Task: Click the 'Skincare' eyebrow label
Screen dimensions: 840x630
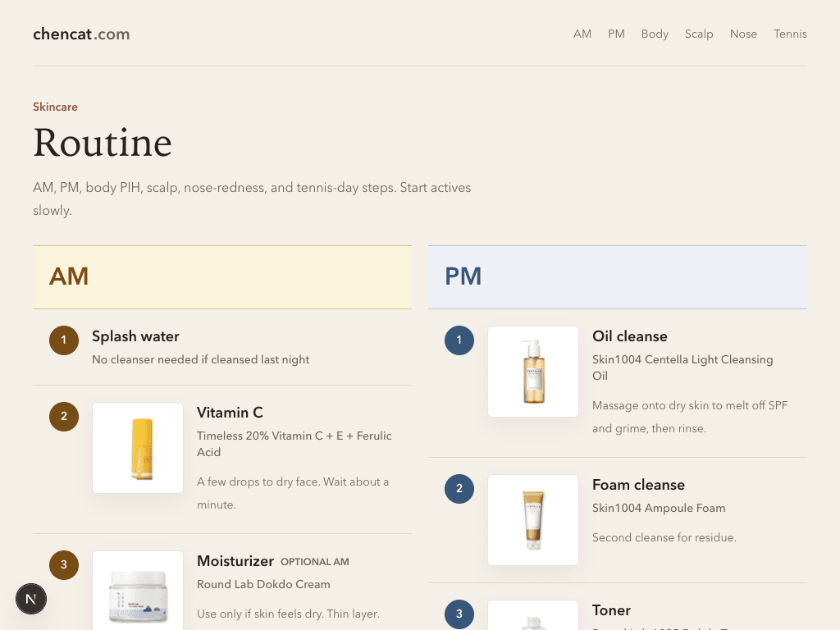Action: pos(55,107)
